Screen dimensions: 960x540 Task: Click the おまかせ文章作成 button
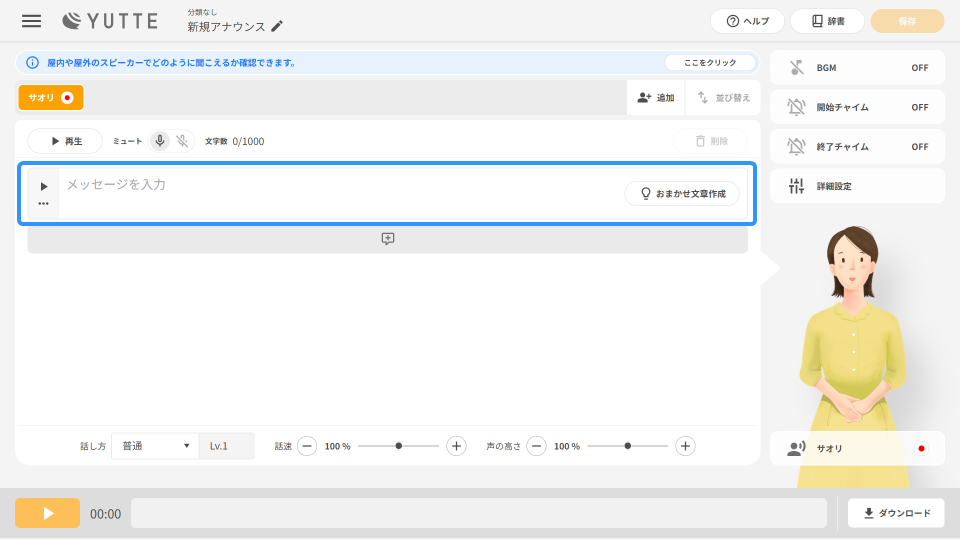682,193
